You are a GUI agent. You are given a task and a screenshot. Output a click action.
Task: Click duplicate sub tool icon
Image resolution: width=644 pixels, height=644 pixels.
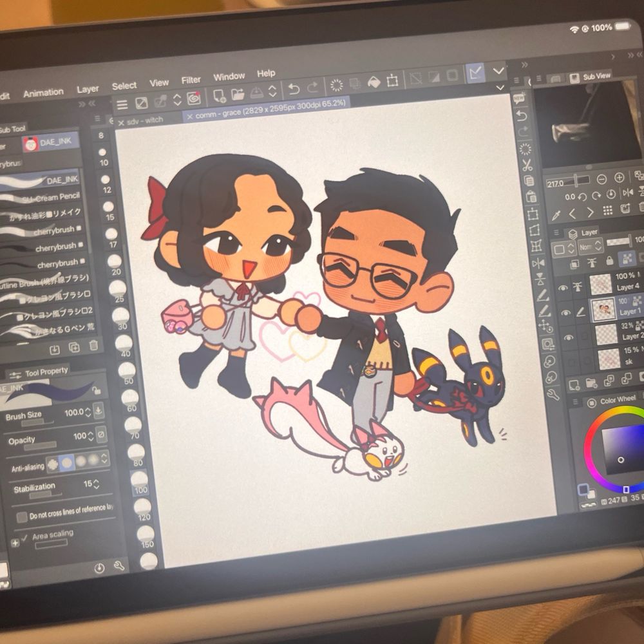pyautogui.click(x=74, y=348)
